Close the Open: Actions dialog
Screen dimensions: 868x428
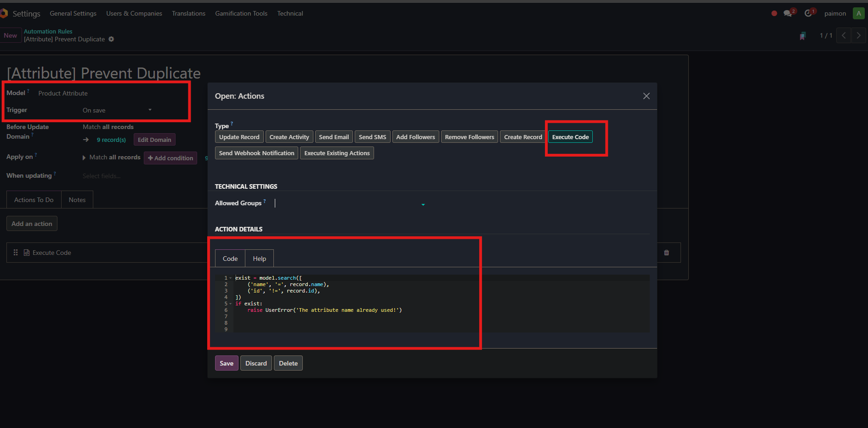(646, 96)
